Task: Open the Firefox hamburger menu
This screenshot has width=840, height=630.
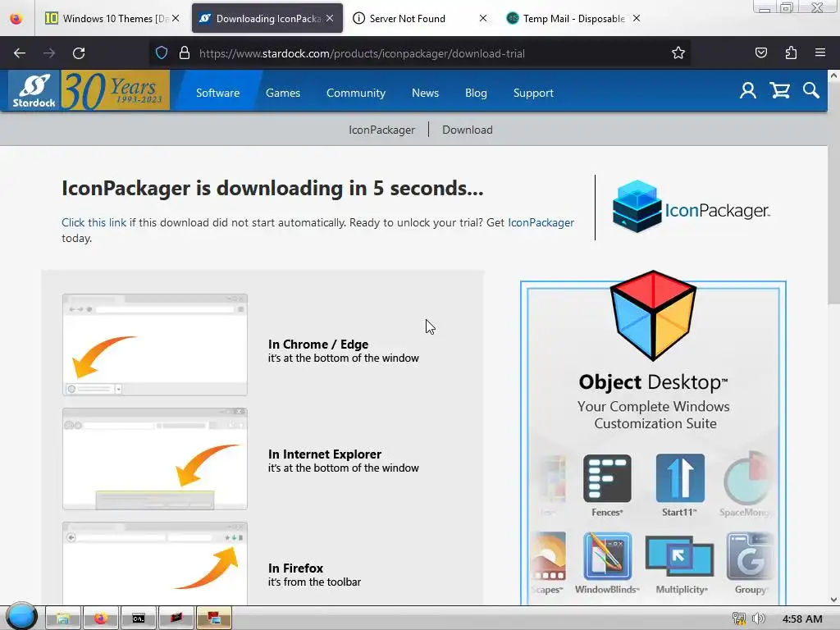Action: [x=819, y=53]
